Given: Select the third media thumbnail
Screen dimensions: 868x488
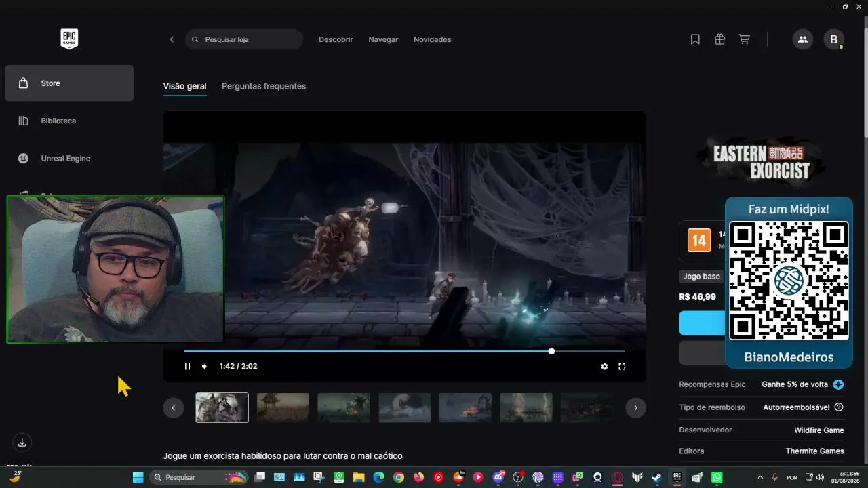Looking at the screenshot, I should [x=344, y=407].
